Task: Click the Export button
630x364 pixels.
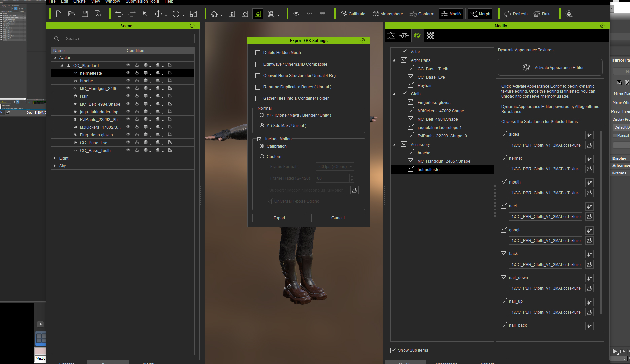Action: coord(279,218)
